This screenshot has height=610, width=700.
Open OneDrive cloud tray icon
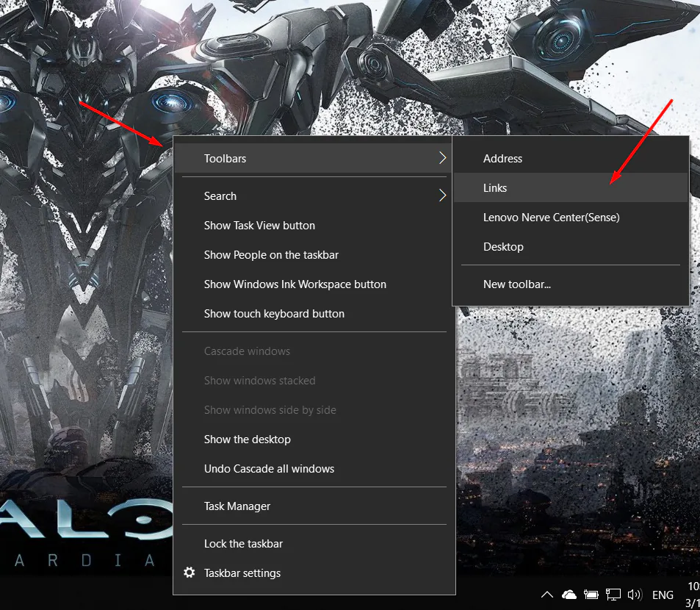point(569,595)
